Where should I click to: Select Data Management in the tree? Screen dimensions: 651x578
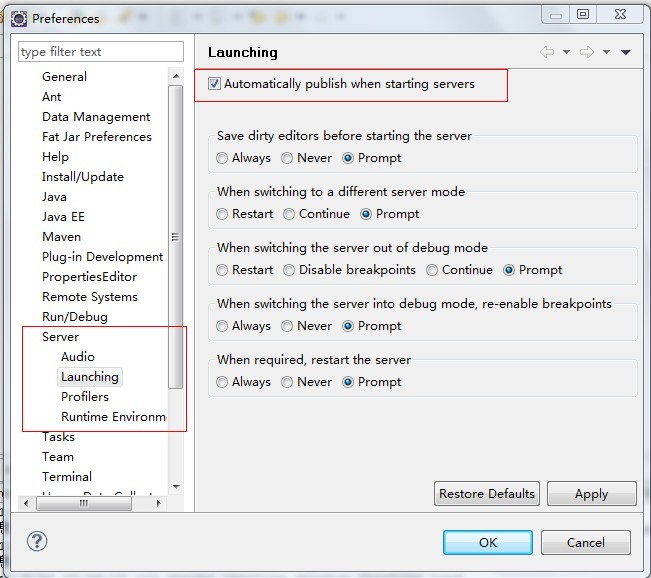pyautogui.click(x=96, y=117)
